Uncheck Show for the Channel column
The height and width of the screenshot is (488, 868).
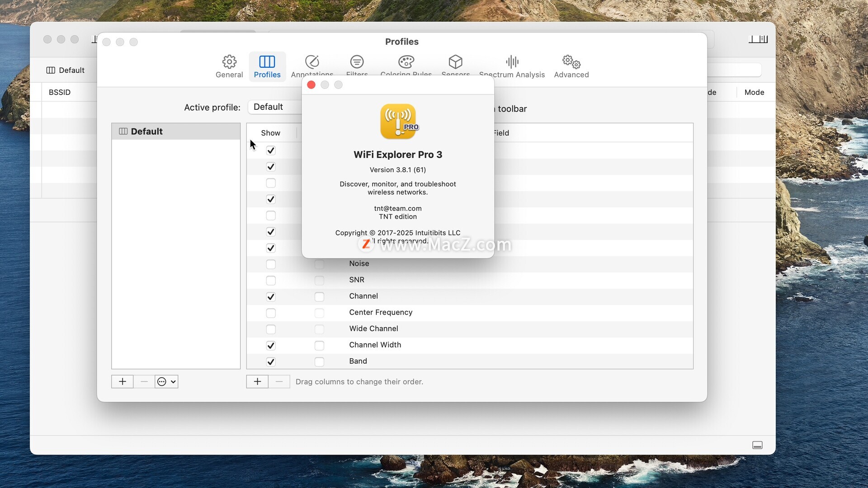pos(271,297)
